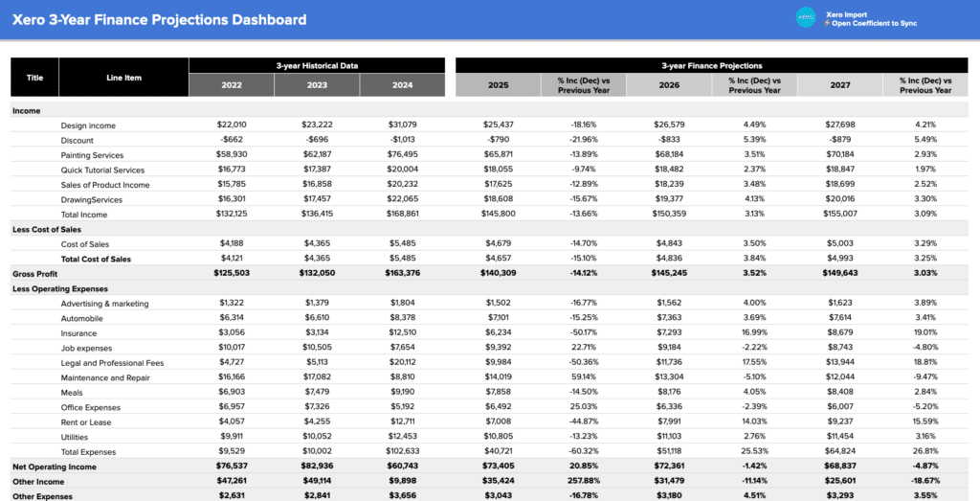The height and width of the screenshot is (501, 980).
Task: Click the Maintenance and Repair line item
Action: [105, 377]
